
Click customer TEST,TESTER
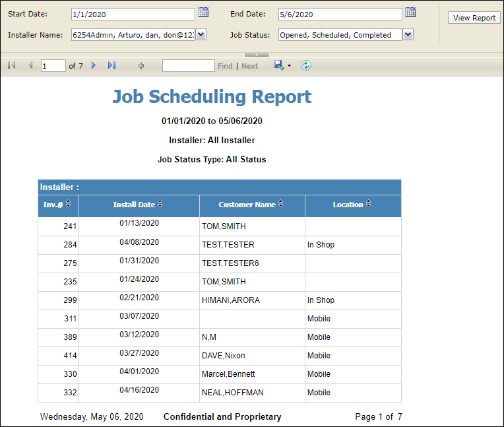(228, 245)
